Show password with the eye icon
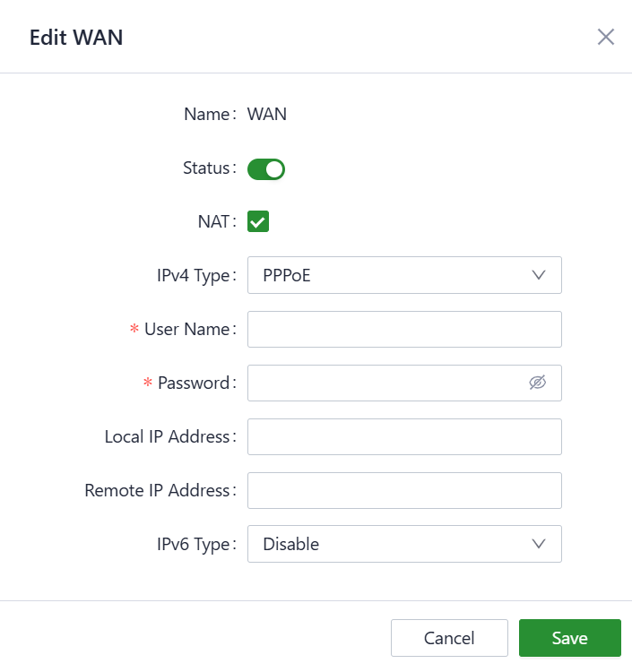This screenshot has width=632, height=672. (537, 383)
